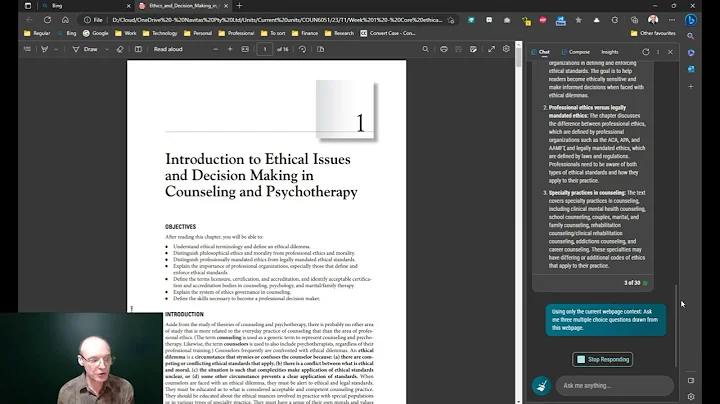Start Read aloud for the PDF
The image size is (720, 404).
click(x=168, y=49)
